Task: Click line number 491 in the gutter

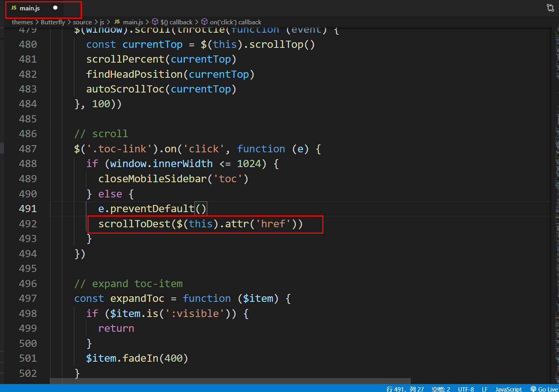Action: pyautogui.click(x=28, y=209)
